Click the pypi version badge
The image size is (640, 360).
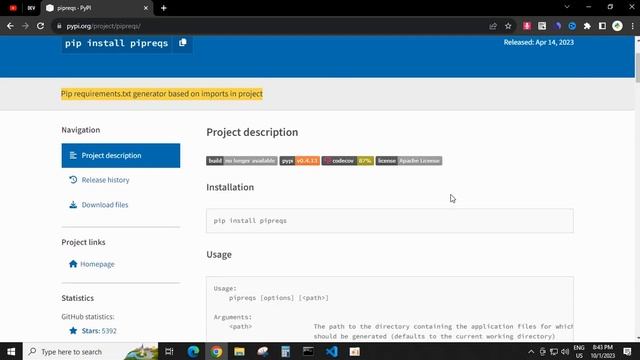300,161
